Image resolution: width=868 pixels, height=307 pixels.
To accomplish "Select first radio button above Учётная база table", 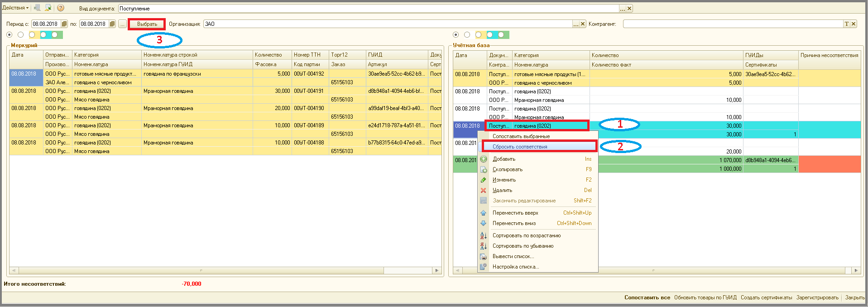I will click(x=456, y=35).
